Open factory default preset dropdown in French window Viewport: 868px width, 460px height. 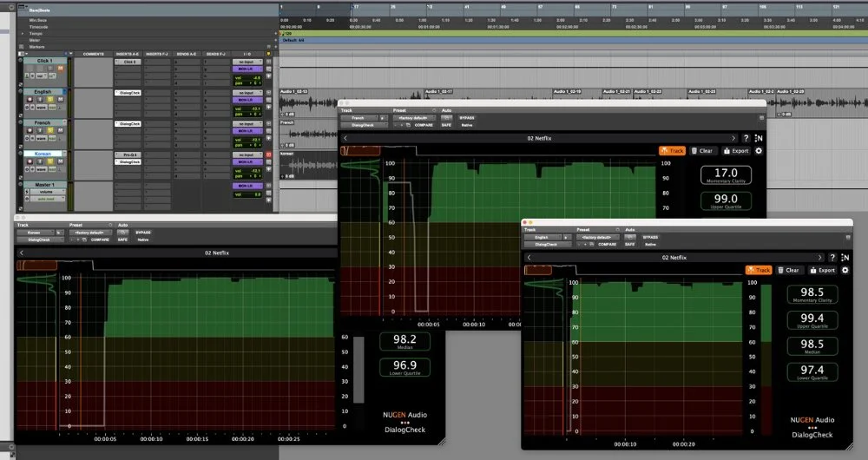tap(413, 118)
